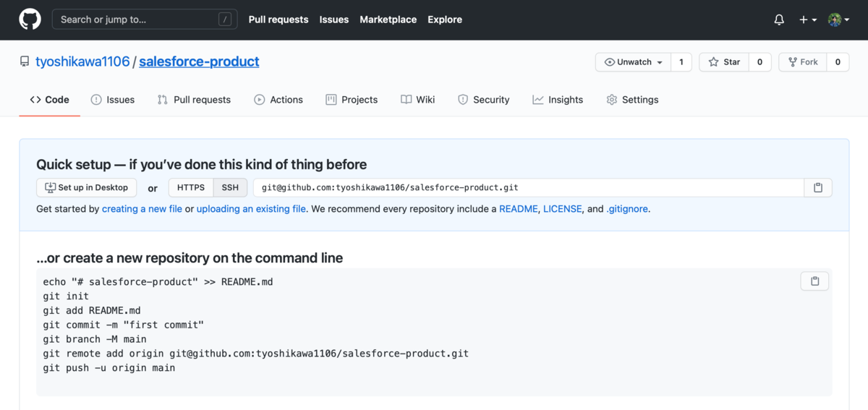Select the HTTPS protocol option
The width and height of the screenshot is (868, 410).
pyautogui.click(x=191, y=187)
